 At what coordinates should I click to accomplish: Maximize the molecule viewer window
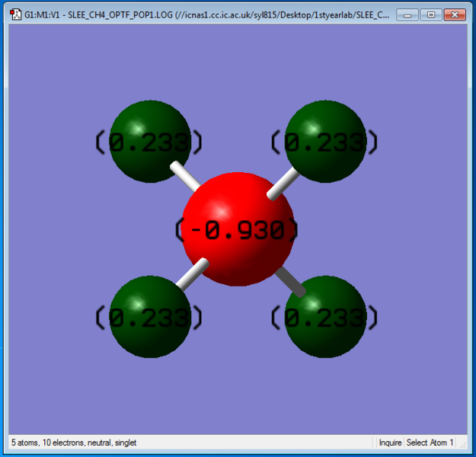click(x=431, y=15)
